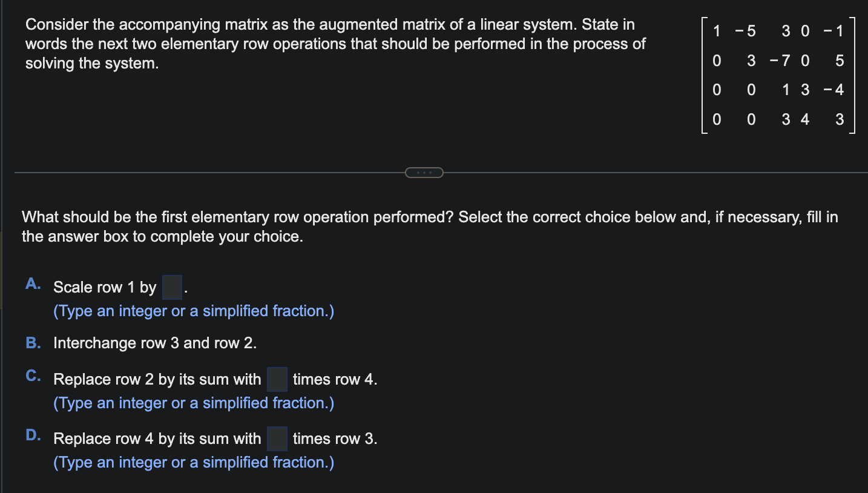The width and height of the screenshot is (868, 493).
Task: Select choice C 'Replace row 2 by its sum'
Action: pyautogui.click(x=159, y=379)
